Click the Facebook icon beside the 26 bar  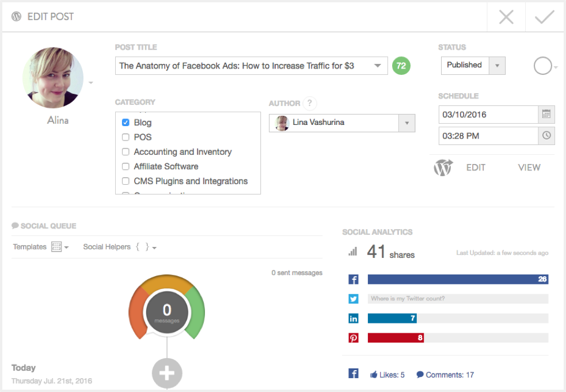tap(354, 279)
